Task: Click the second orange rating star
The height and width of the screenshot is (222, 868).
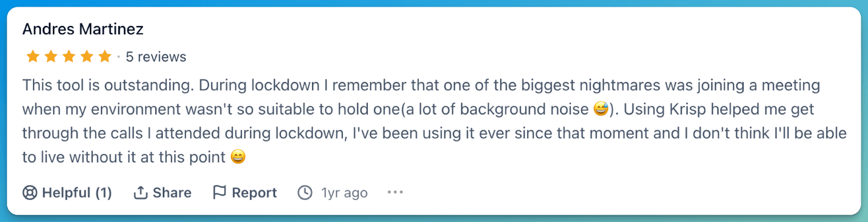Action: pyautogui.click(x=51, y=56)
